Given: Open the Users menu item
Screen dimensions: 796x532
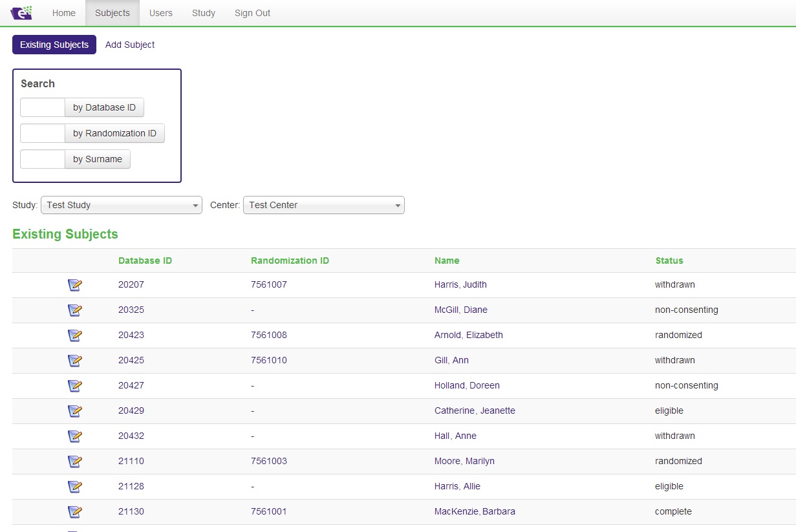Looking at the screenshot, I should pyautogui.click(x=160, y=13).
